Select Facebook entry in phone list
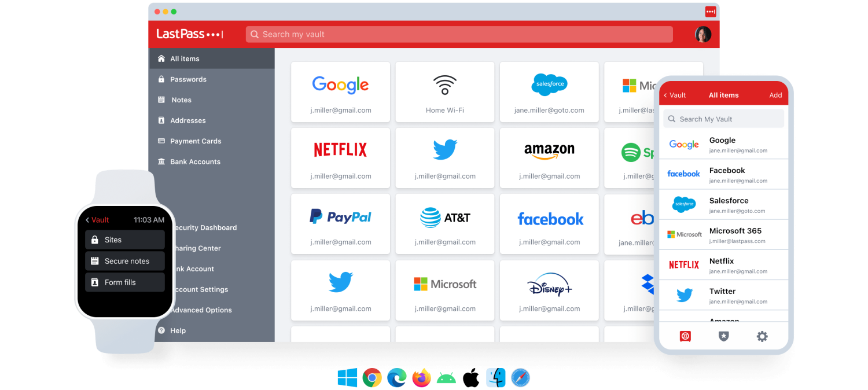 pyautogui.click(x=723, y=175)
